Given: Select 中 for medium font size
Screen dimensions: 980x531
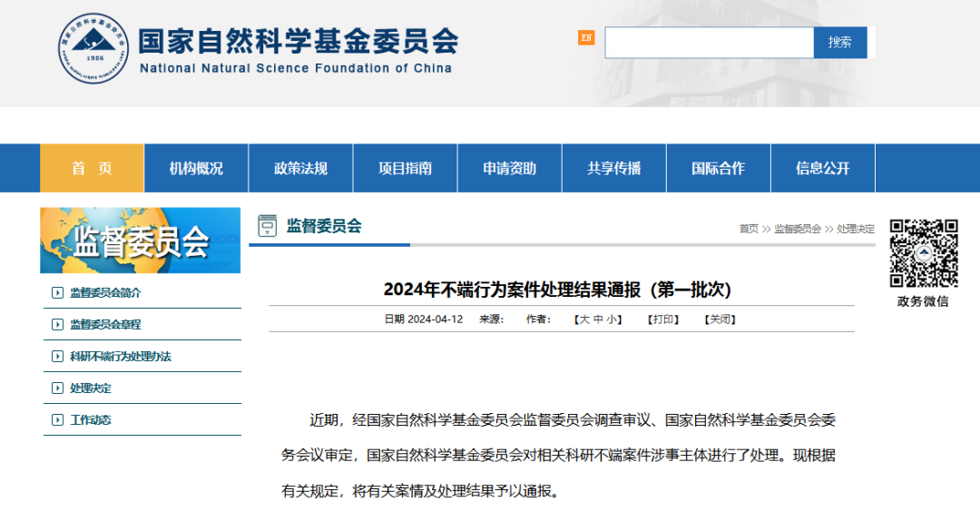Looking at the screenshot, I should 596,320.
